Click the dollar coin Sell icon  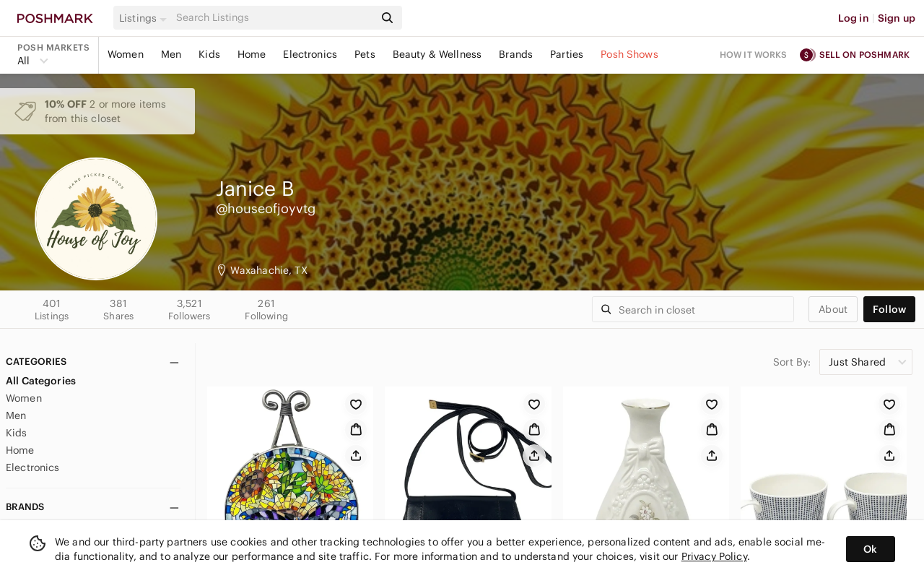point(807,55)
